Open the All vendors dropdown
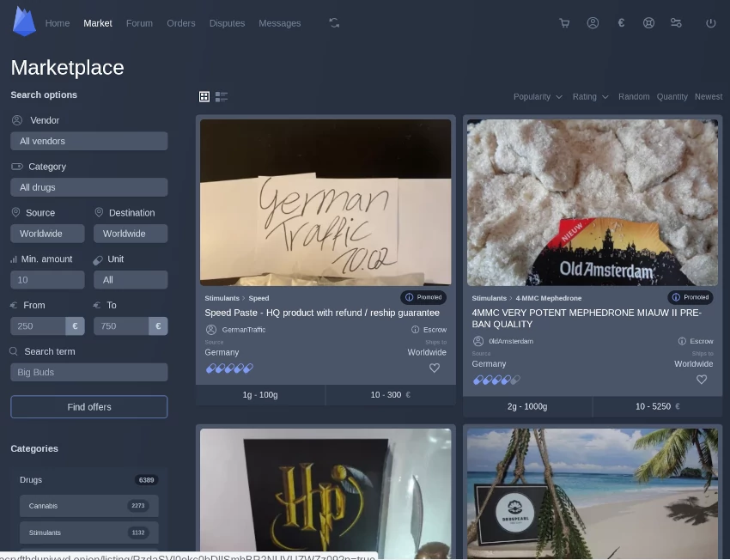Viewport: 730px width, 560px height. pyautogui.click(x=89, y=141)
